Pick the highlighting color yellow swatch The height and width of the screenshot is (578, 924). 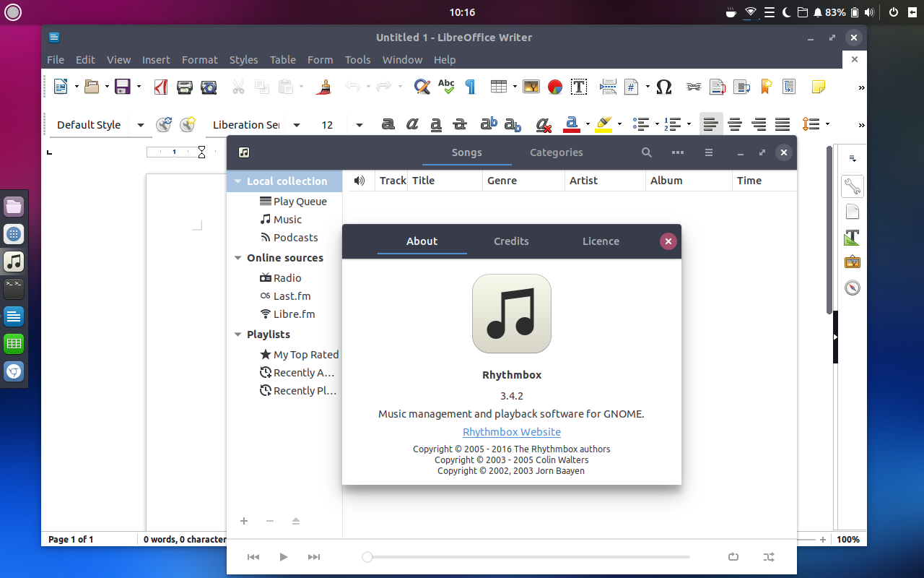[604, 124]
